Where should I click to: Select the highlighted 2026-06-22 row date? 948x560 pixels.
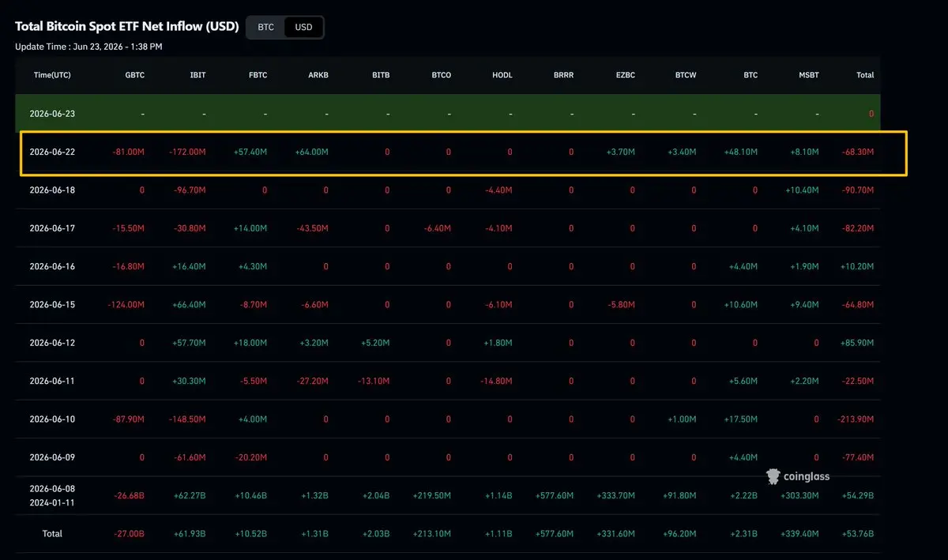[52, 152]
